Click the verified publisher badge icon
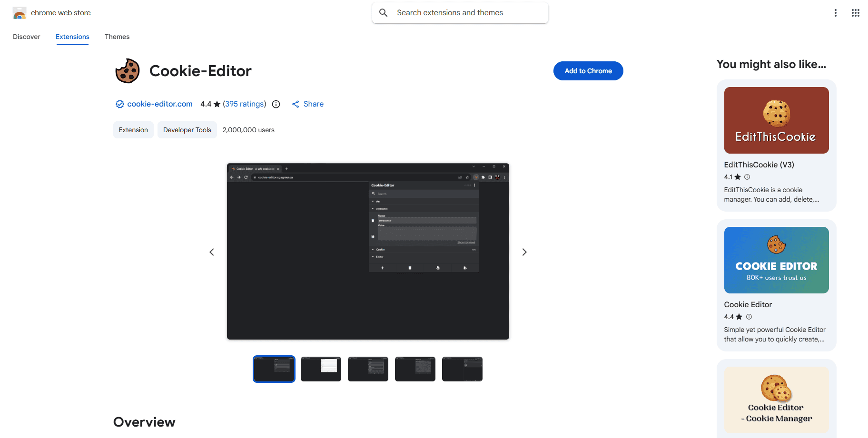The width and height of the screenshot is (868, 438). pyautogui.click(x=120, y=104)
